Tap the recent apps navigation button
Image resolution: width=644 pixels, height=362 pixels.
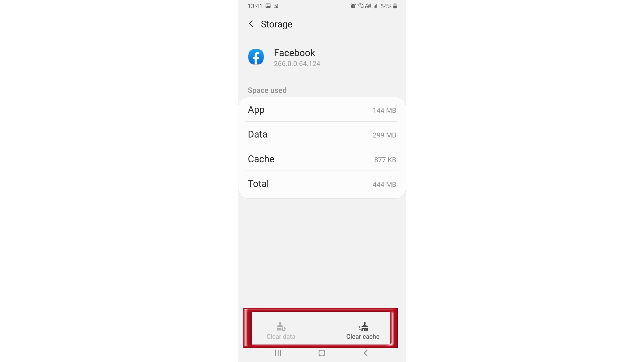tap(278, 353)
